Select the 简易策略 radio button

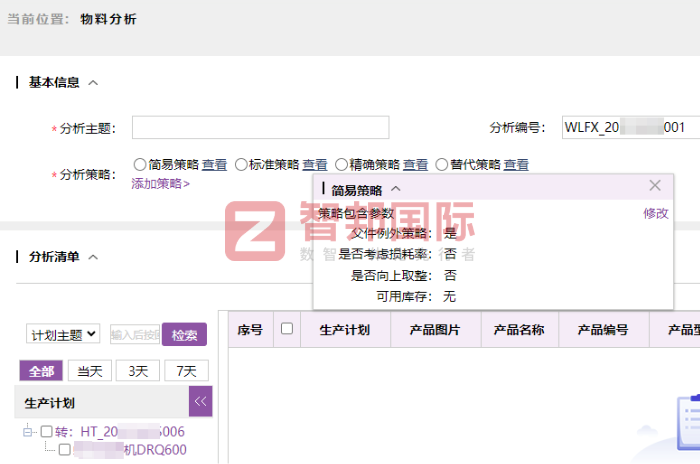(x=139, y=164)
